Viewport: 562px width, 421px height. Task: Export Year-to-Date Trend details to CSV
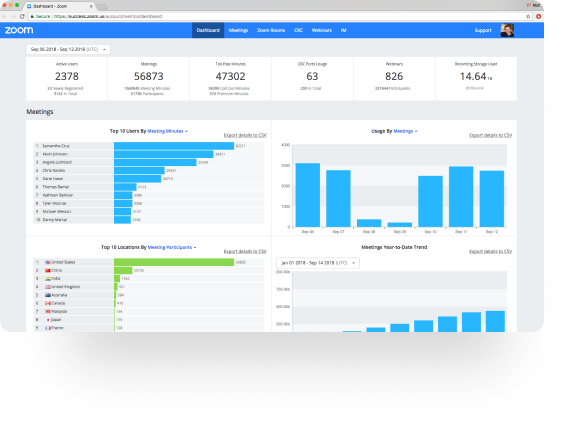tap(490, 251)
